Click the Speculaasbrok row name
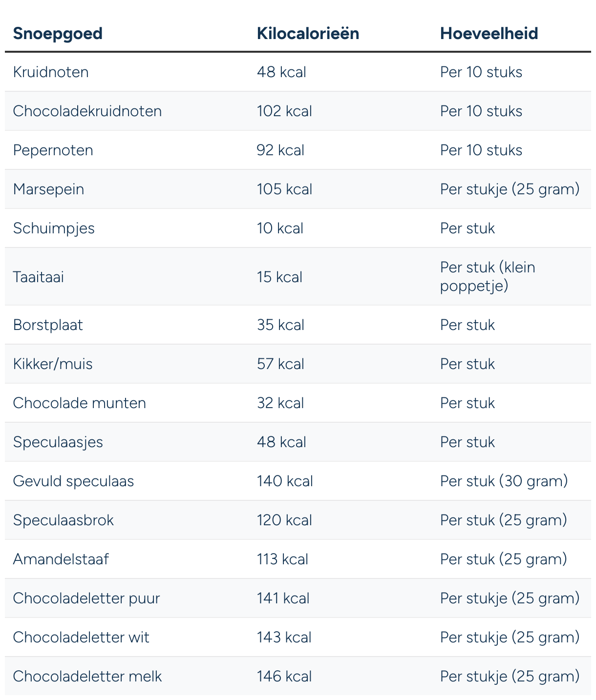 (x=64, y=520)
